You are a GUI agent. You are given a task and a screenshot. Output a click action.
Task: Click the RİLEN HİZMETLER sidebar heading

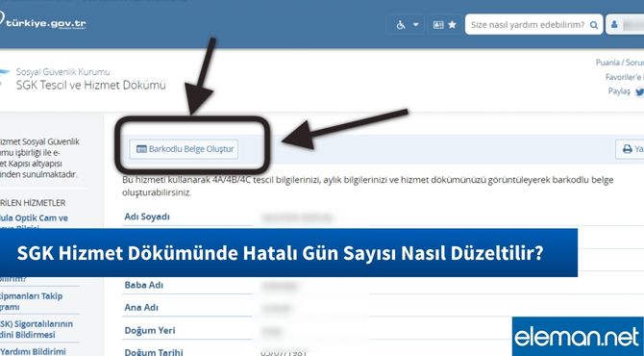coord(33,203)
